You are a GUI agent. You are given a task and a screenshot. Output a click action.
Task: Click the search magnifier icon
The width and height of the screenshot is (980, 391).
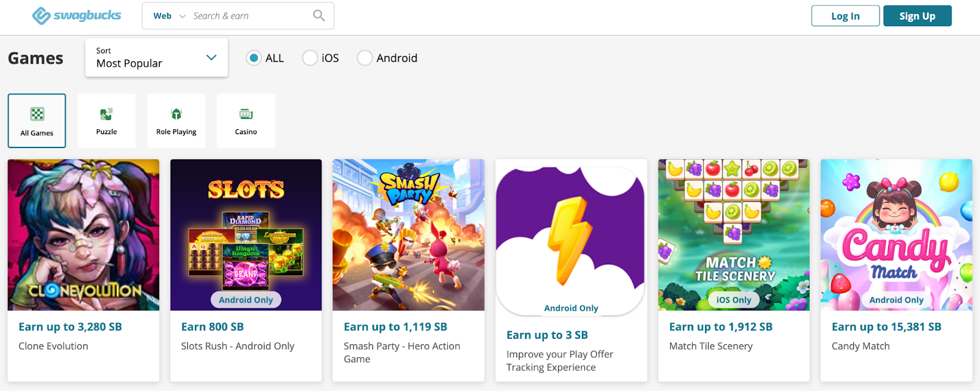click(319, 16)
